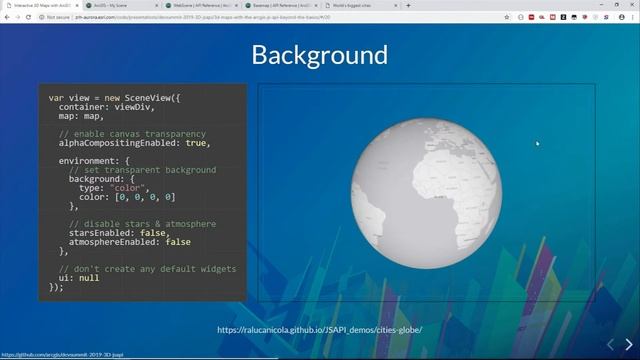Click the code line 'type: "color",'
Viewport: 640px width, 360px height.
click(114, 188)
